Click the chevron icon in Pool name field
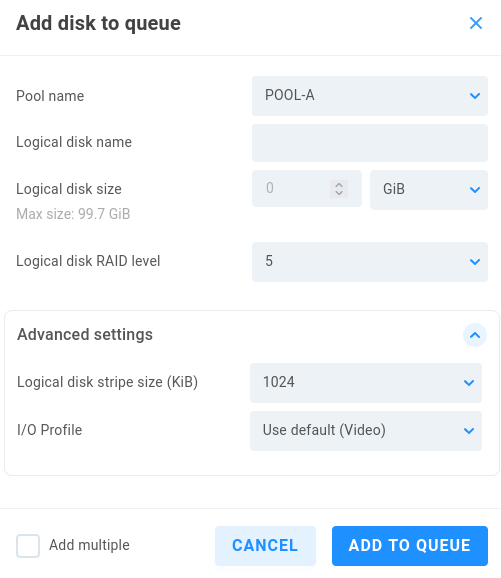Screen dimensions: 501x578 [x=475, y=96]
